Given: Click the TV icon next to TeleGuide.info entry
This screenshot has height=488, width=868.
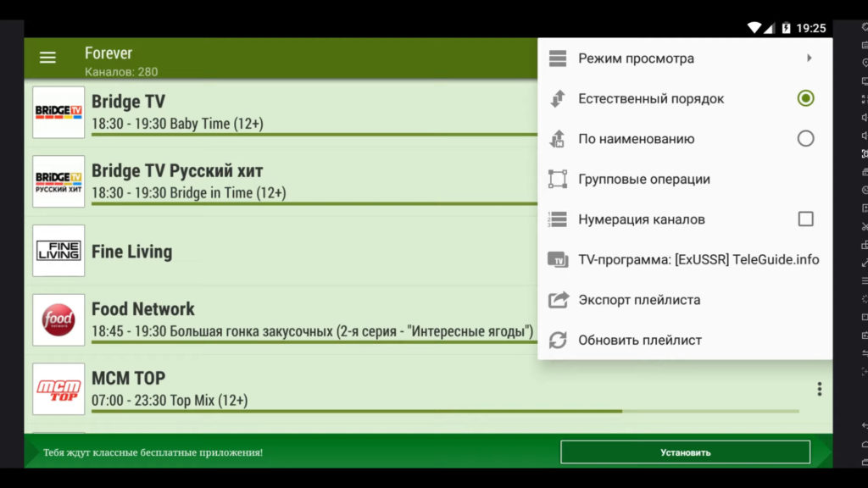Looking at the screenshot, I should pos(558,259).
